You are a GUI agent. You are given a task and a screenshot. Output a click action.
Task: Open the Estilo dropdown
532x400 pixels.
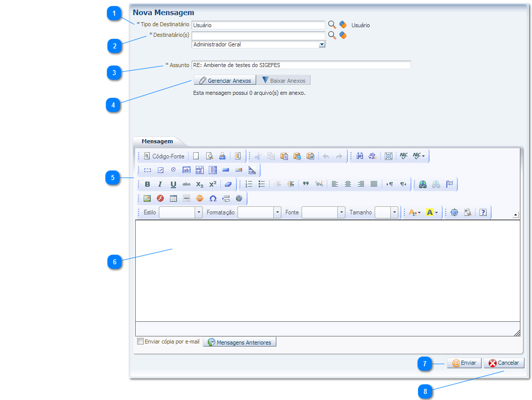[199, 212]
